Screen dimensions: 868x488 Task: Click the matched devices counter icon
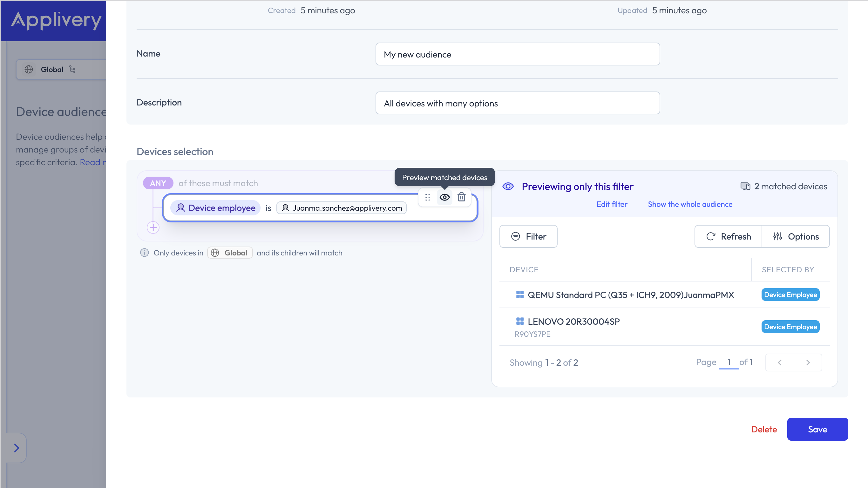coord(745,186)
